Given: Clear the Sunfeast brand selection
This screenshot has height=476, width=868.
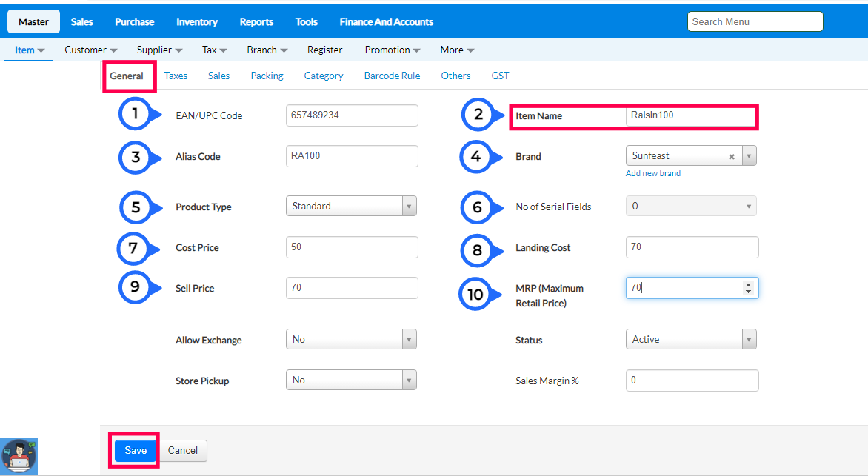Looking at the screenshot, I should tap(732, 157).
